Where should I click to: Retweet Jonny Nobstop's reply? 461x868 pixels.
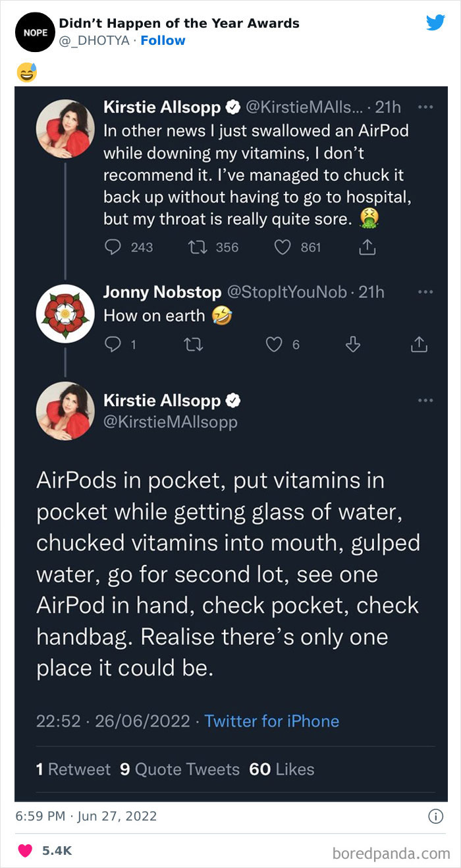[x=194, y=344]
